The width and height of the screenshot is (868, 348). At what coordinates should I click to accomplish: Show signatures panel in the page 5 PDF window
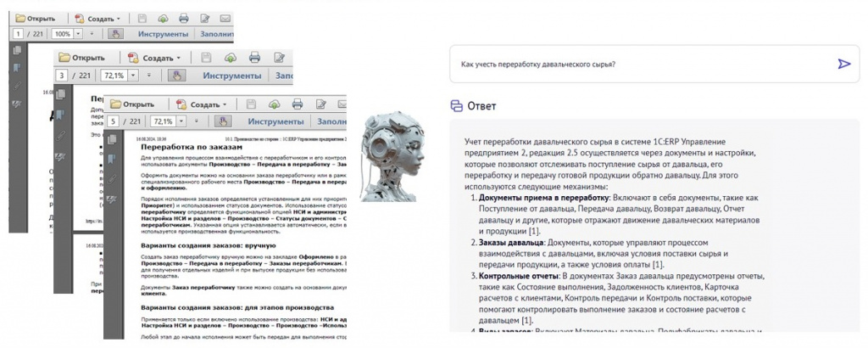(x=112, y=199)
